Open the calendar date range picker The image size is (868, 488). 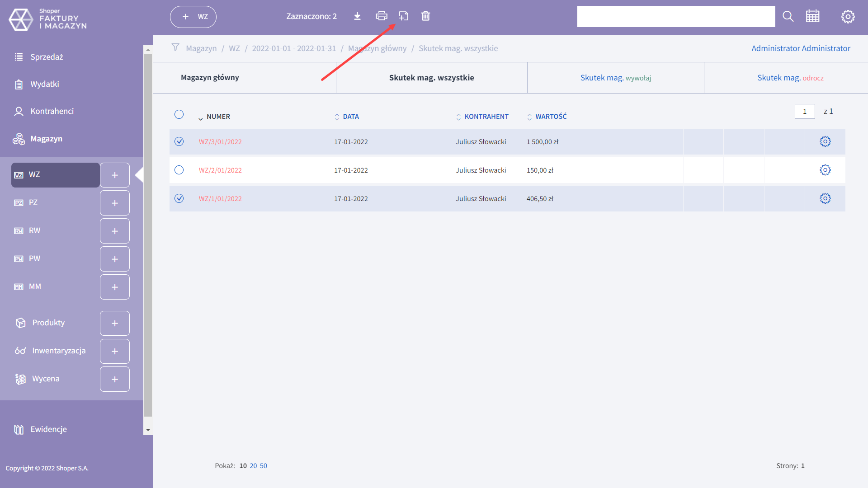click(812, 16)
